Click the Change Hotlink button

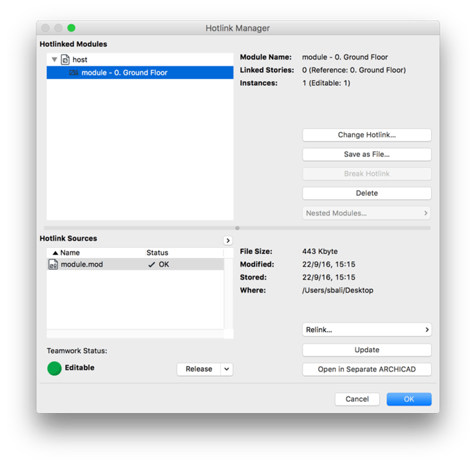[x=367, y=135]
